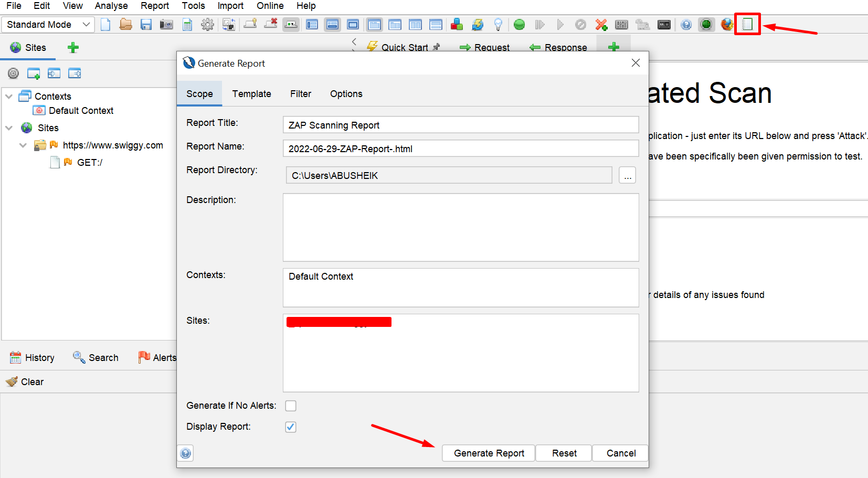Click the New Context icon in Sites panel

[34, 73]
